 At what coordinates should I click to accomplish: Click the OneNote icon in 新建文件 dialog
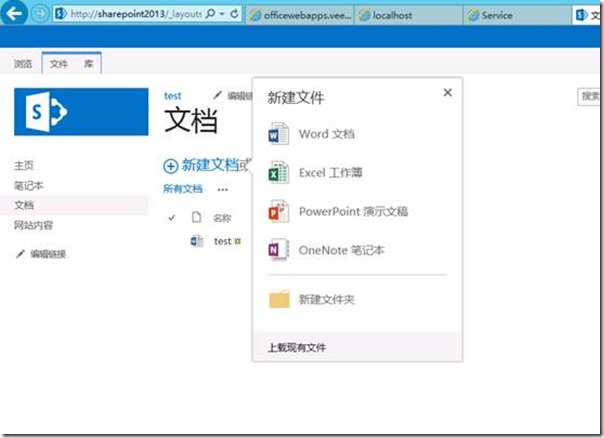tap(279, 250)
